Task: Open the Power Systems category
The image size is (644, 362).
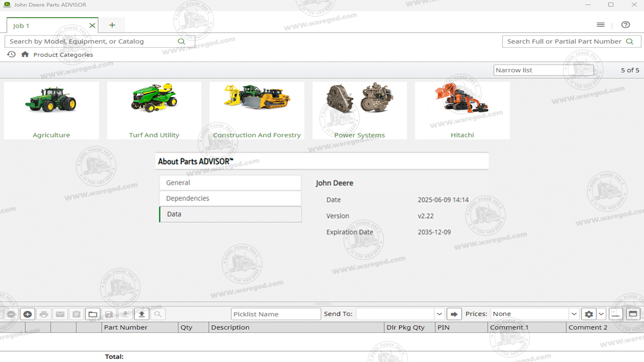Action: tap(359, 111)
